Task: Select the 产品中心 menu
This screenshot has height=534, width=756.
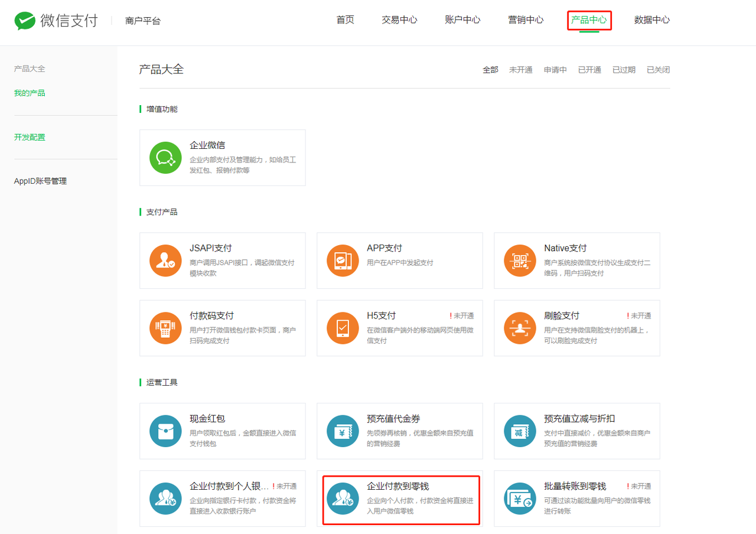Action: click(589, 20)
